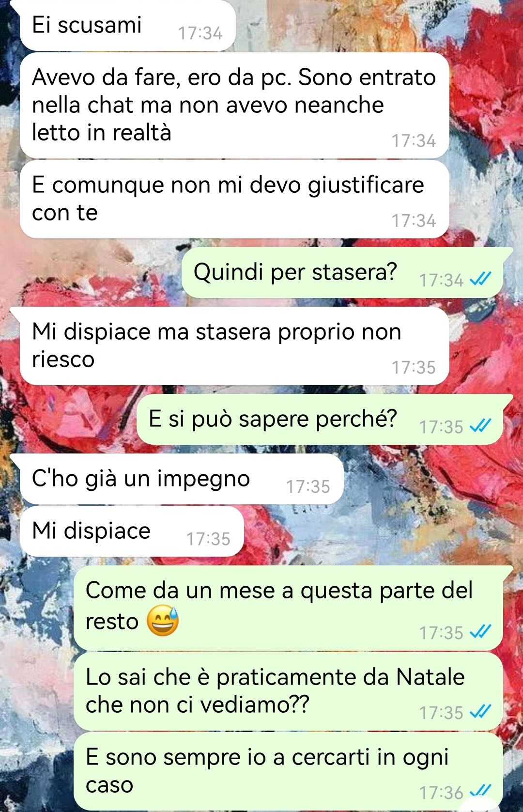Select the 'E si può sapere perché?' message
This screenshot has width=523, height=812.
[325, 420]
